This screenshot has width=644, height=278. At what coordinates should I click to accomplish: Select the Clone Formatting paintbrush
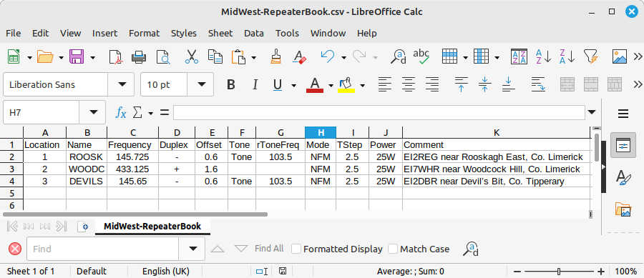tap(275, 56)
